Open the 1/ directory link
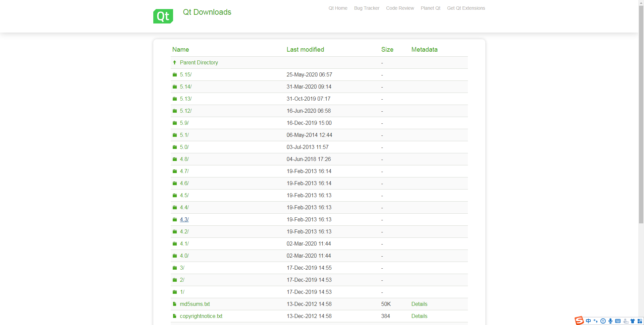 pyautogui.click(x=182, y=292)
